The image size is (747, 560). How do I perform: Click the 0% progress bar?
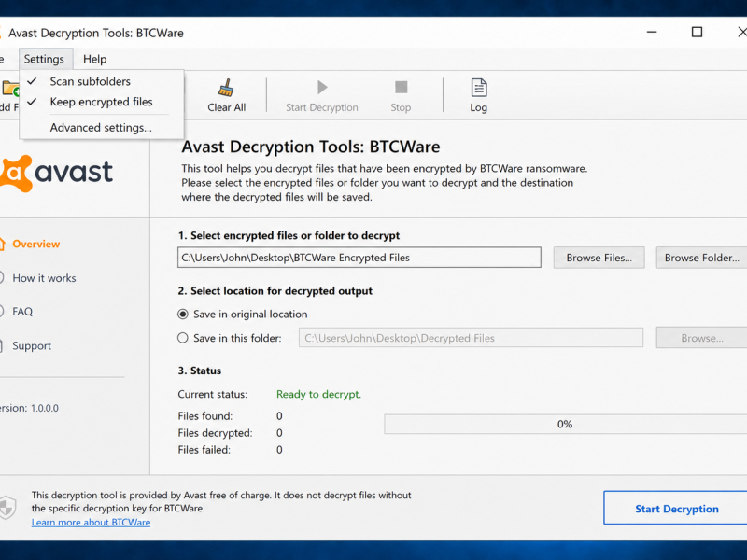(565, 425)
